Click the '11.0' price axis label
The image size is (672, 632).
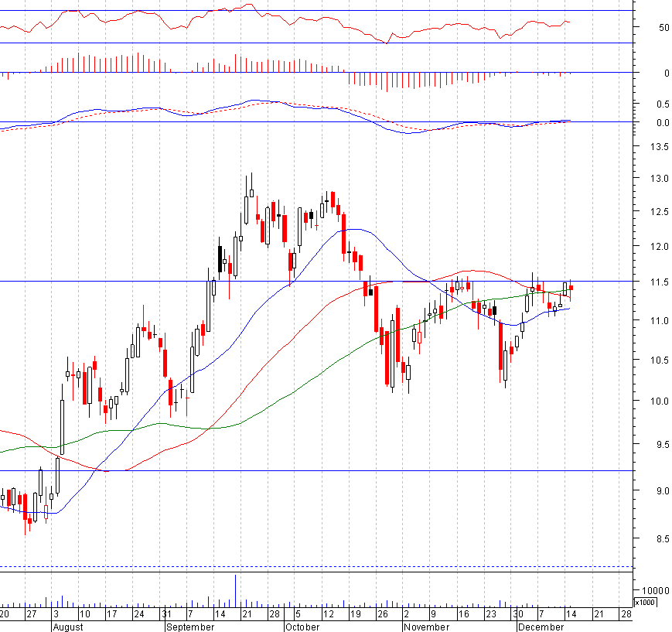(660, 321)
